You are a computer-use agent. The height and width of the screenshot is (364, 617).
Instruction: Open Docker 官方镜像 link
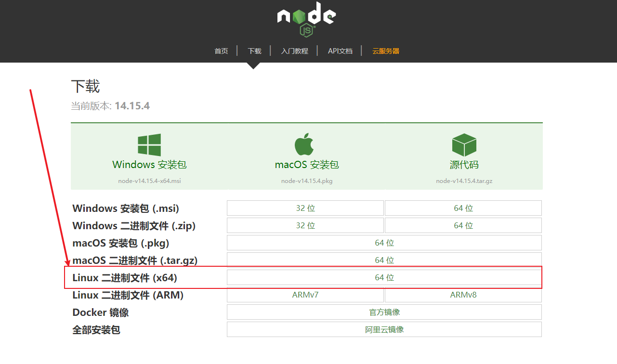384,312
